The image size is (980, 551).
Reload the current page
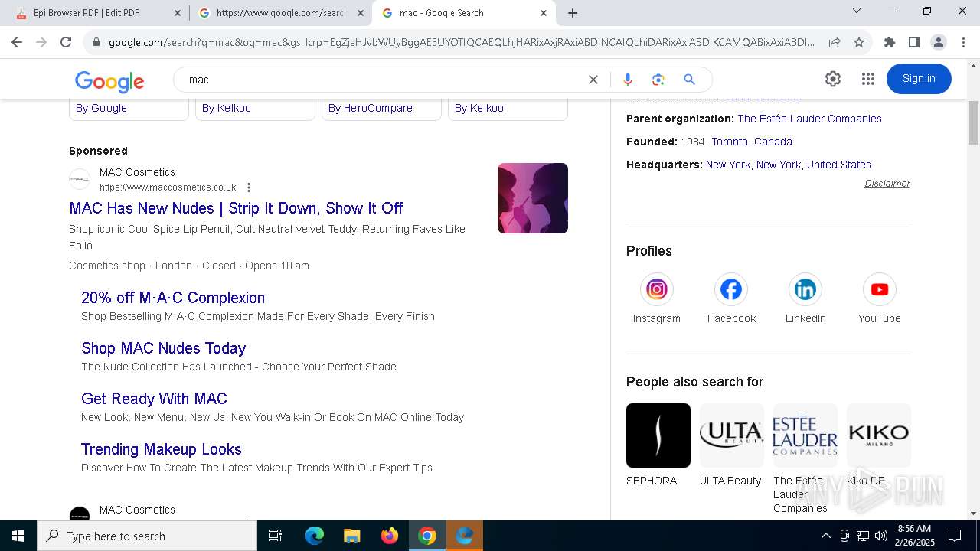(66, 42)
